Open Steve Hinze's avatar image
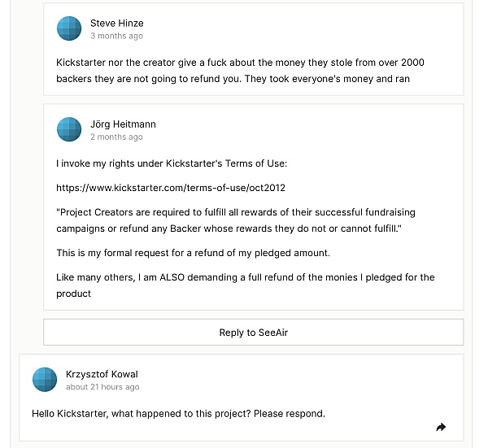 pos(69,28)
